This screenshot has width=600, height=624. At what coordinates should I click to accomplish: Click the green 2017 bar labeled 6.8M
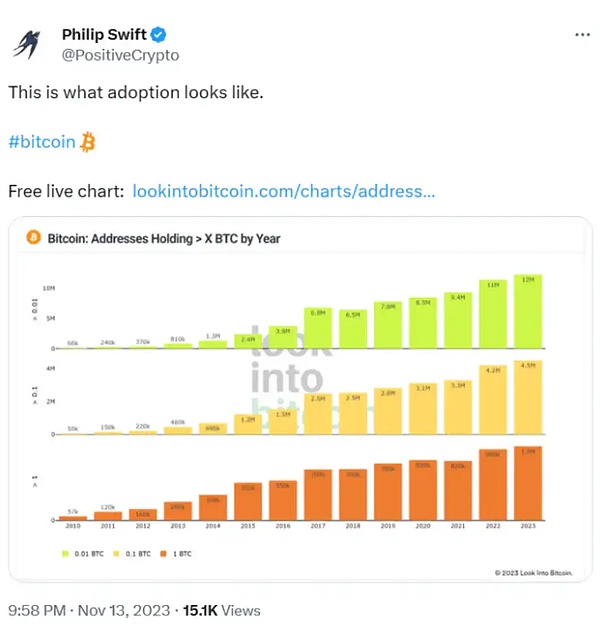click(x=319, y=329)
